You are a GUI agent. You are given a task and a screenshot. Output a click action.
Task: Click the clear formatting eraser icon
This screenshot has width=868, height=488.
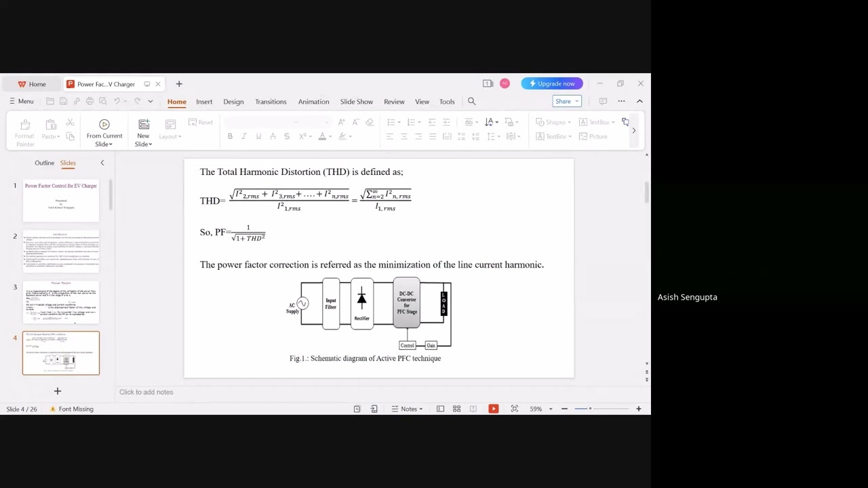370,122
